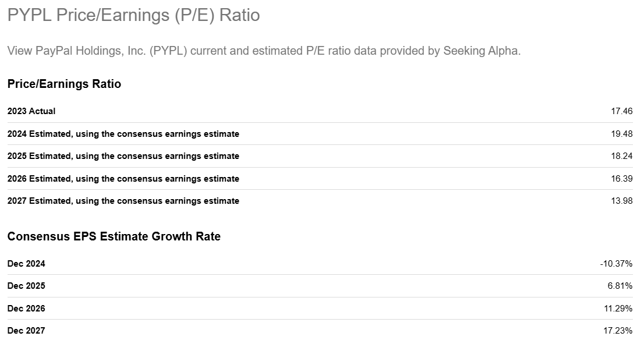
Task: Click the 6.81% growth value
Action: pos(621,286)
